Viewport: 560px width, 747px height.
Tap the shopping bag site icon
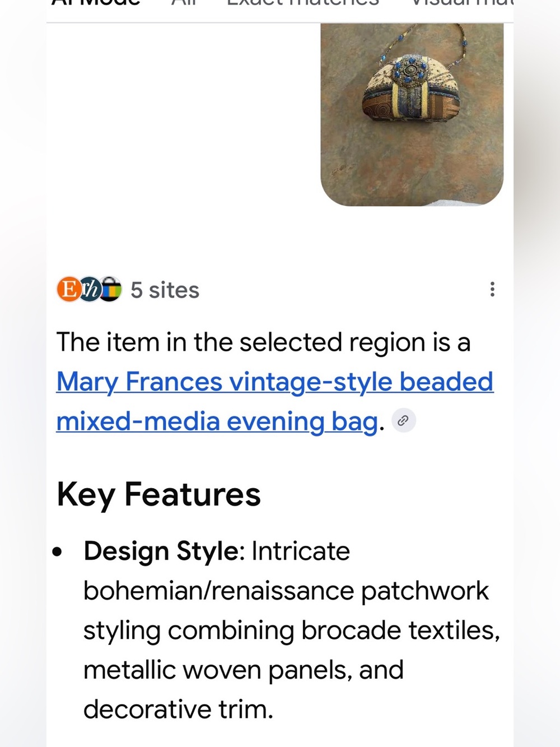tap(110, 289)
